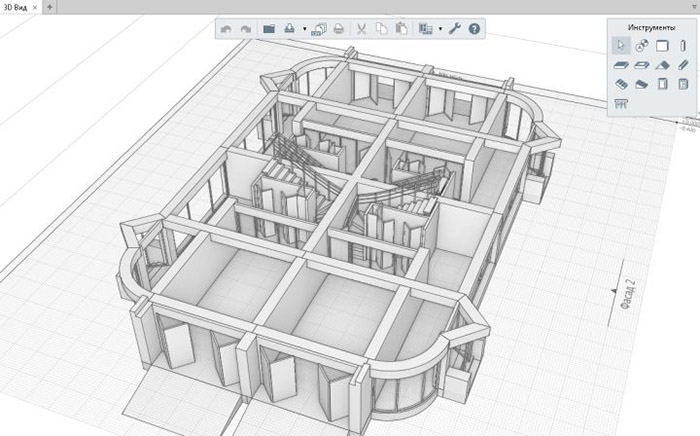The height and width of the screenshot is (436, 700).
Task: Select the column tool
Action: coord(682,45)
